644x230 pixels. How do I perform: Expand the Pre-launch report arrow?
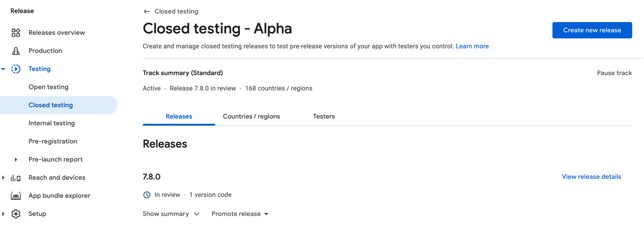tap(16, 160)
